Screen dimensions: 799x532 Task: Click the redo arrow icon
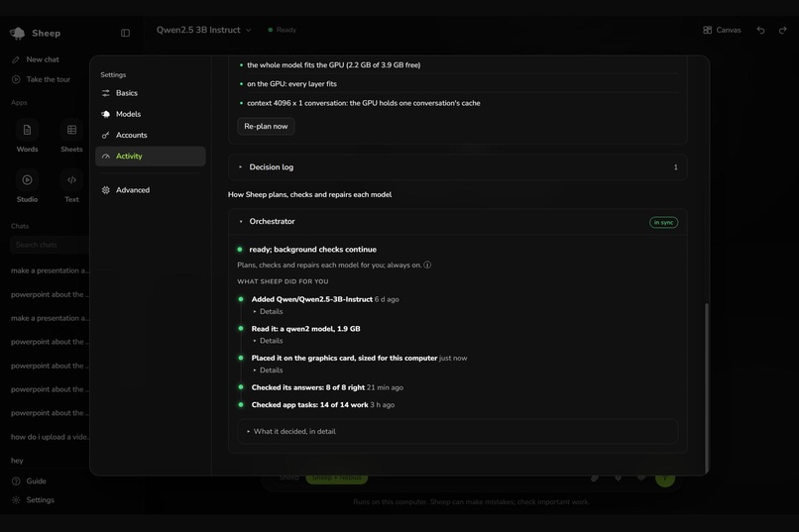(x=783, y=30)
